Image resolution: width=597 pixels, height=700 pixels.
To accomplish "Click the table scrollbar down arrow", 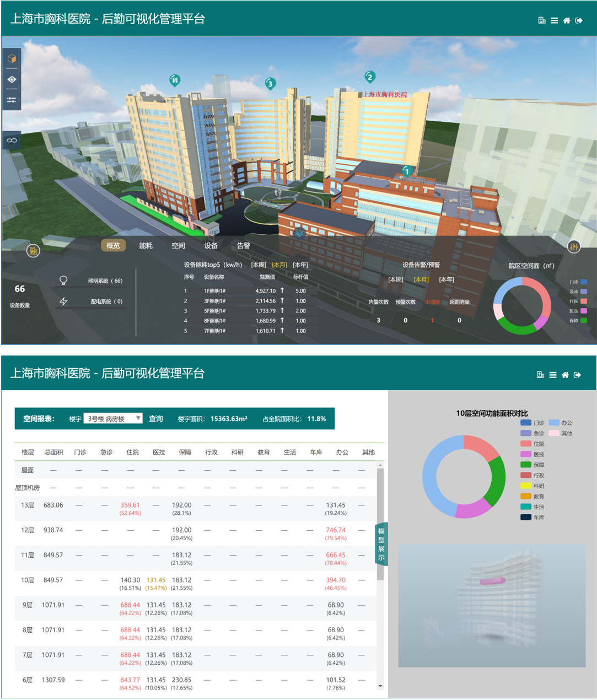I will (x=380, y=686).
